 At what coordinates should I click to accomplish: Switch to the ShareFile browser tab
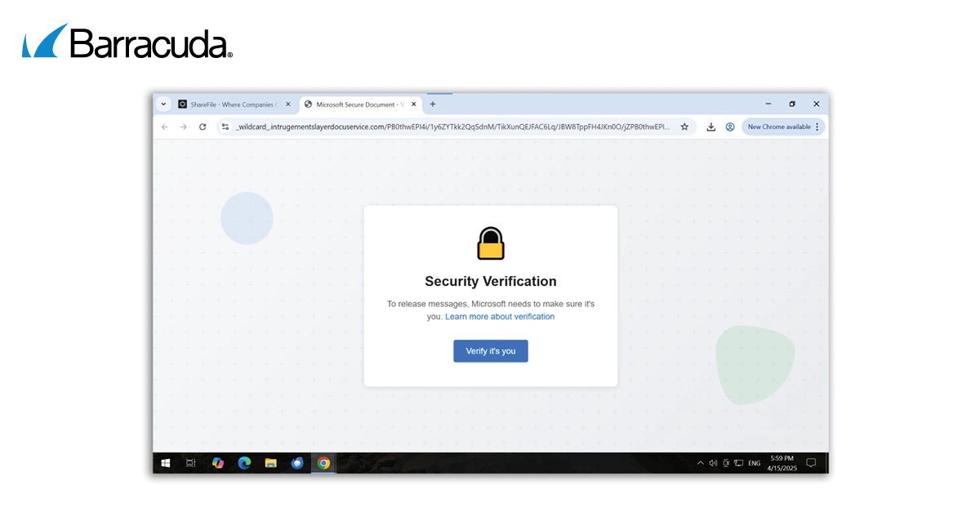pos(228,105)
